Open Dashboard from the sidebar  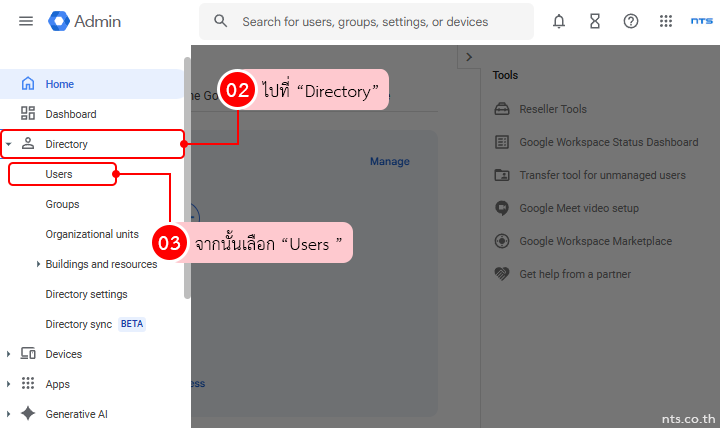[x=70, y=114]
